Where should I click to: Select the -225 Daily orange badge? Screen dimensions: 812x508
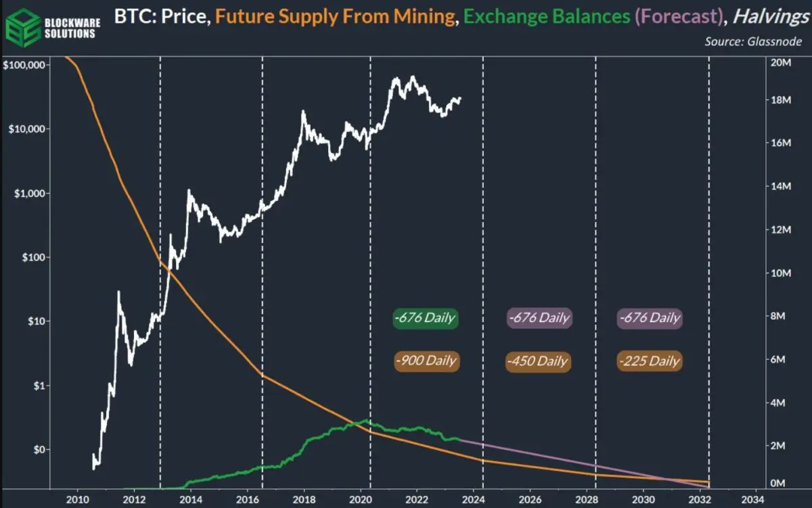point(650,361)
